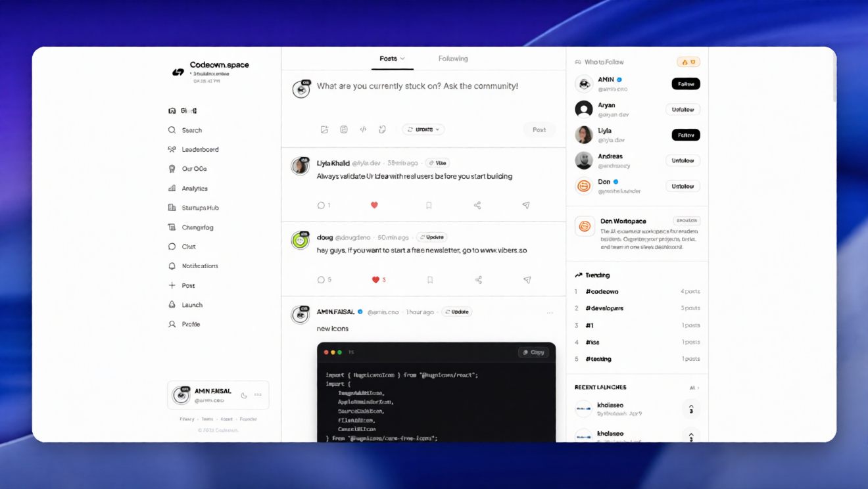Open the #developers trending hashtag
The width and height of the screenshot is (868, 489).
point(604,308)
